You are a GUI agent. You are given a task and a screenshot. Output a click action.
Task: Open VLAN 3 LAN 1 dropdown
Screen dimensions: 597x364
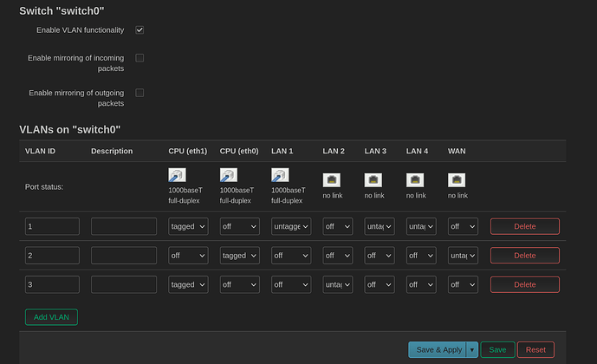click(291, 285)
